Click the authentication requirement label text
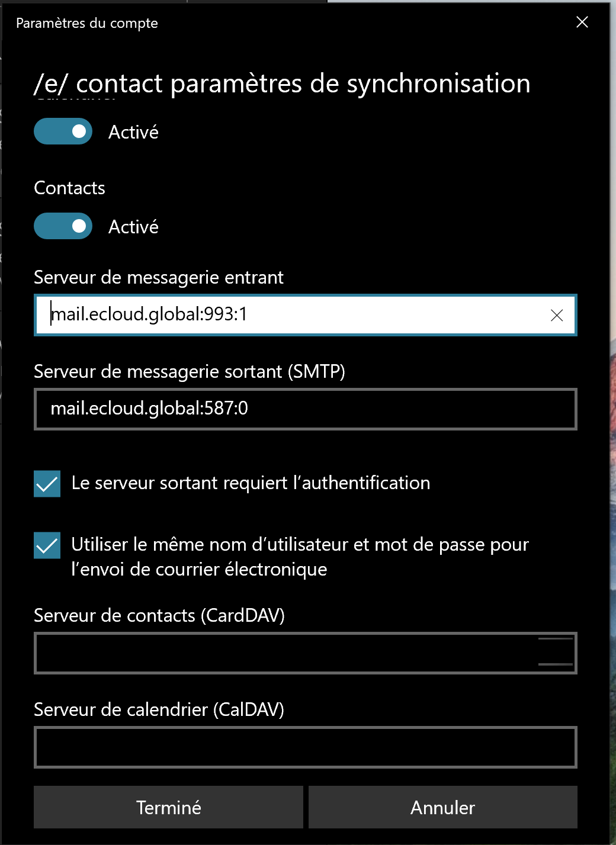 tap(251, 483)
